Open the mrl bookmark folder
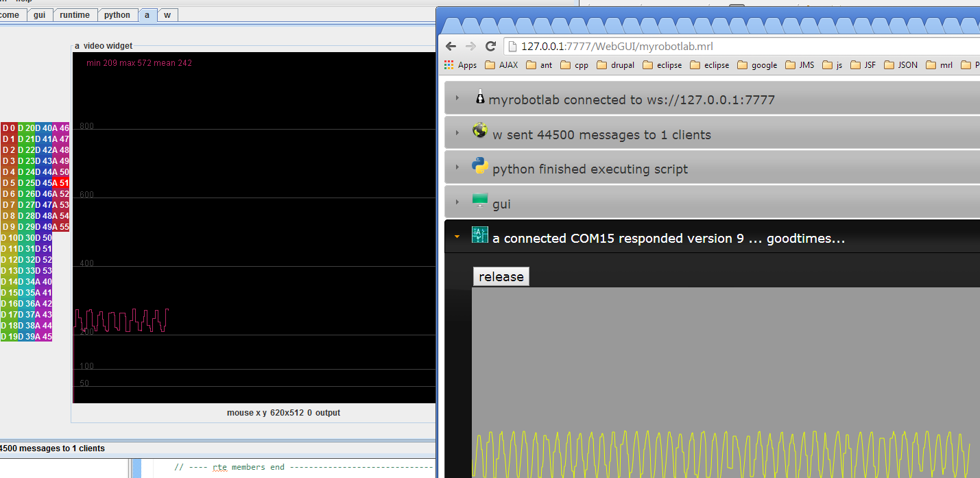The width and height of the screenshot is (980, 478). [940, 65]
